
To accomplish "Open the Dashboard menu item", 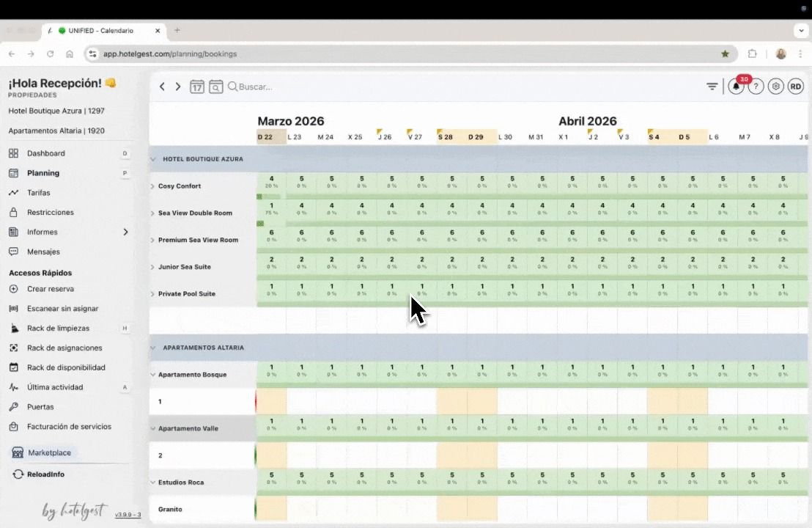I will pos(45,153).
